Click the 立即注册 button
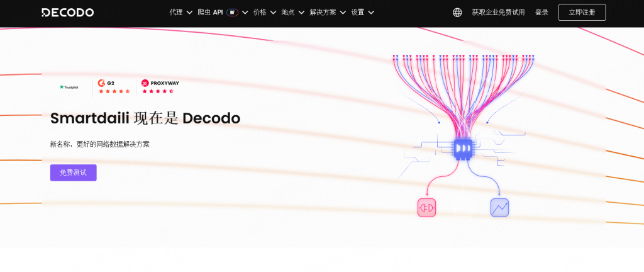 point(582,13)
